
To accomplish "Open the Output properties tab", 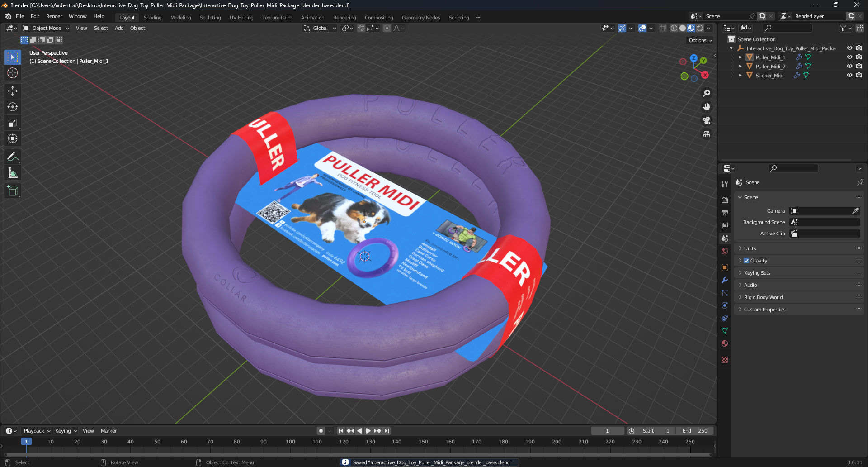I will click(x=725, y=213).
